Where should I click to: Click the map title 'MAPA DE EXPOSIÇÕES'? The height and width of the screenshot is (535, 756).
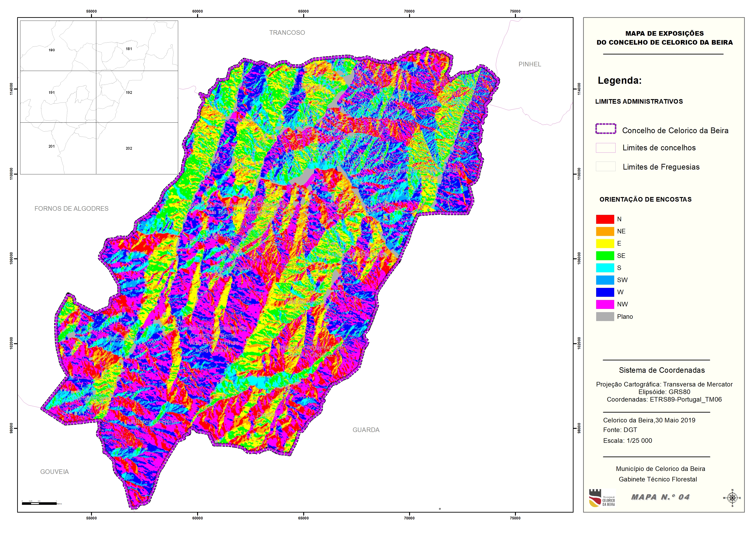pyautogui.click(x=665, y=33)
